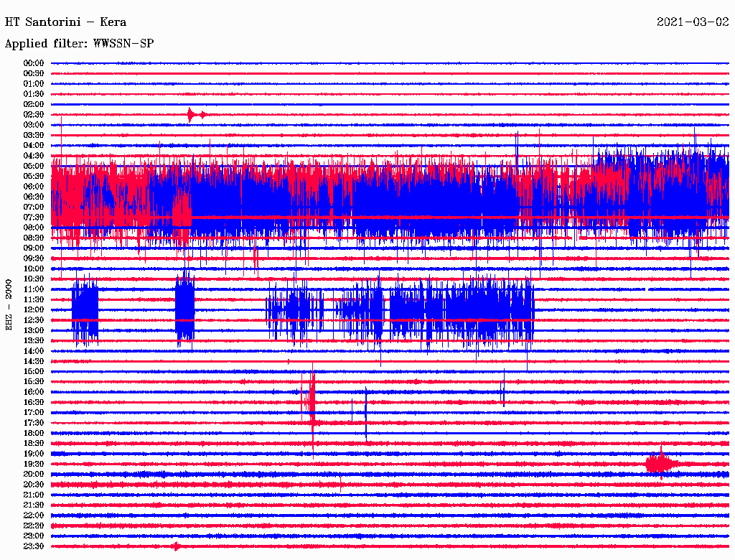The width and height of the screenshot is (735, 560).
Task: Select the 20:30 time label
Action: click(34, 485)
